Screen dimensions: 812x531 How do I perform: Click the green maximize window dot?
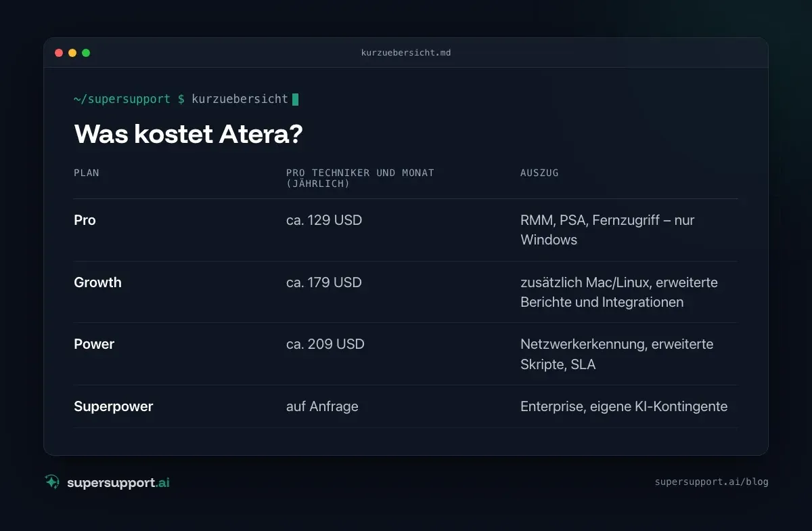(x=86, y=53)
